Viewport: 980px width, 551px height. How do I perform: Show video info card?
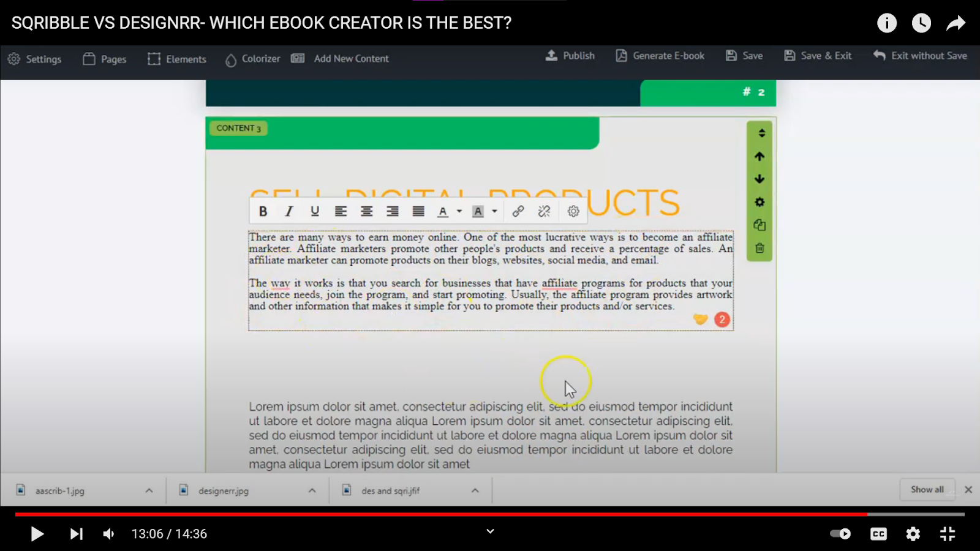(887, 23)
